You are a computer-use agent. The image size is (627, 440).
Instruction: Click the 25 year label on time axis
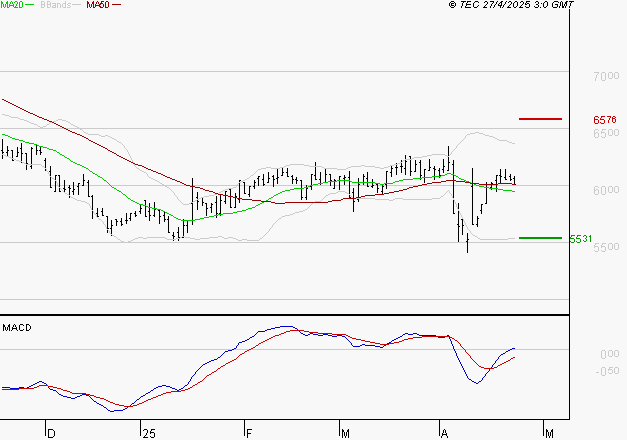[x=149, y=434]
